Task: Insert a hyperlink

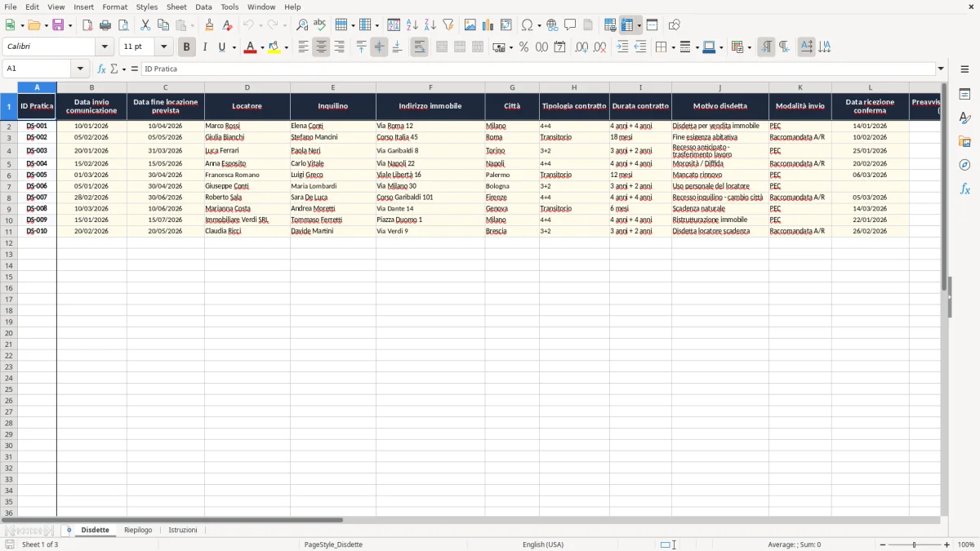Action: click(553, 25)
